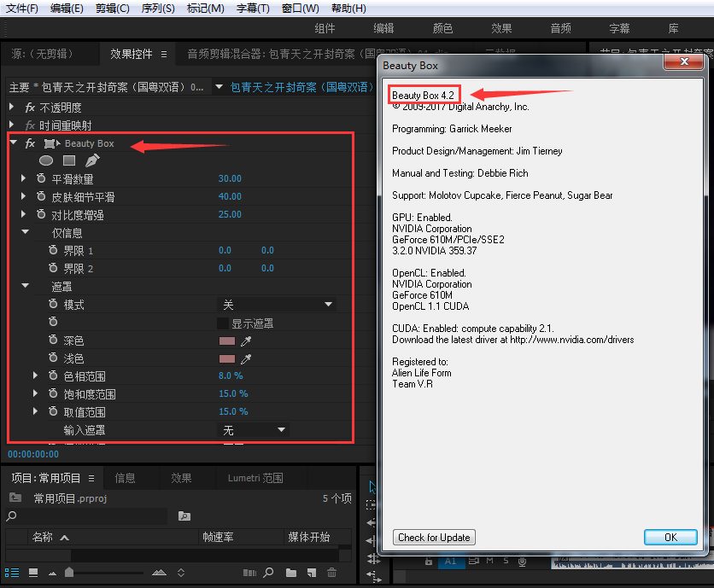Select the ellipse mask tool for Beauty Box
Viewport: 714px width, 588px height.
(x=46, y=160)
